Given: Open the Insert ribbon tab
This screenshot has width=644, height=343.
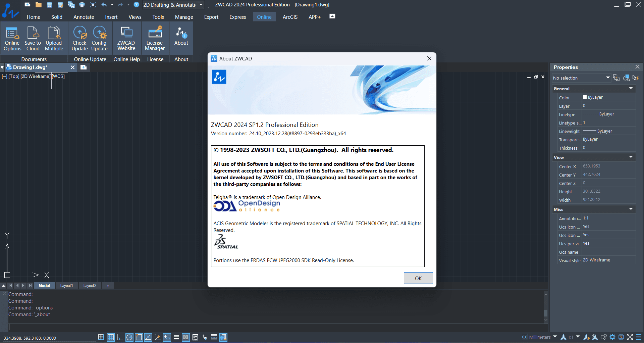Looking at the screenshot, I should coord(111,17).
